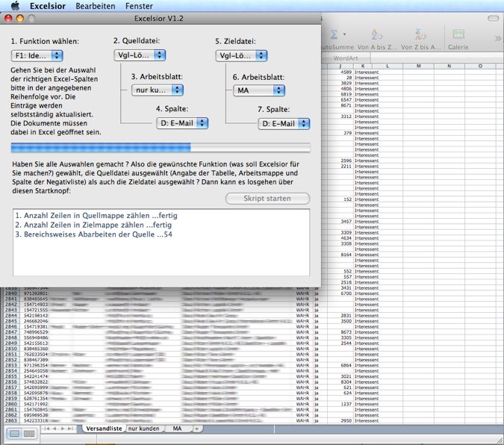The width and height of the screenshot is (504, 445).
Task: Switch to the MA sheet tab
Action: 177,429
